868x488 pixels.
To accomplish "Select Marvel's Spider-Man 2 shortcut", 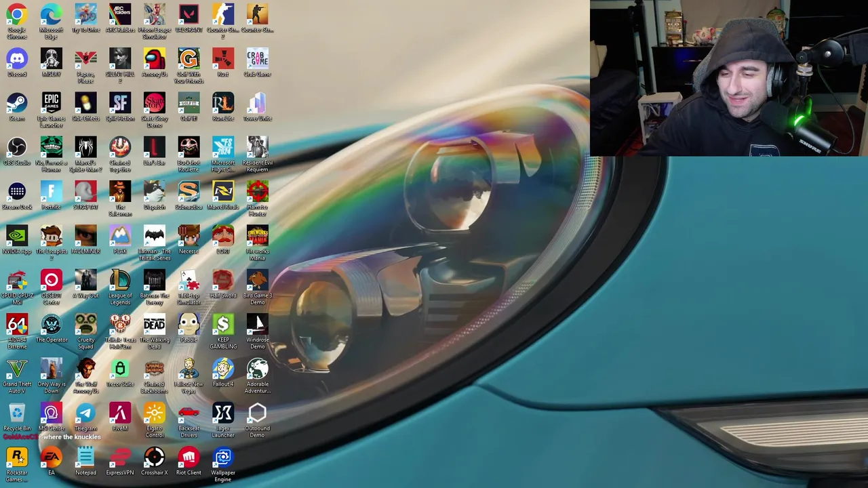I will point(85,148).
